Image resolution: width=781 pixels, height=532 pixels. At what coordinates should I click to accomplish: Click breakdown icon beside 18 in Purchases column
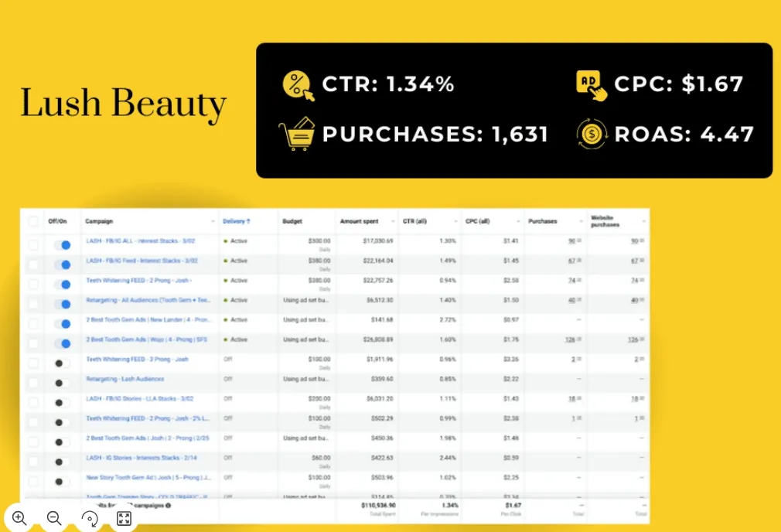tap(579, 398)
